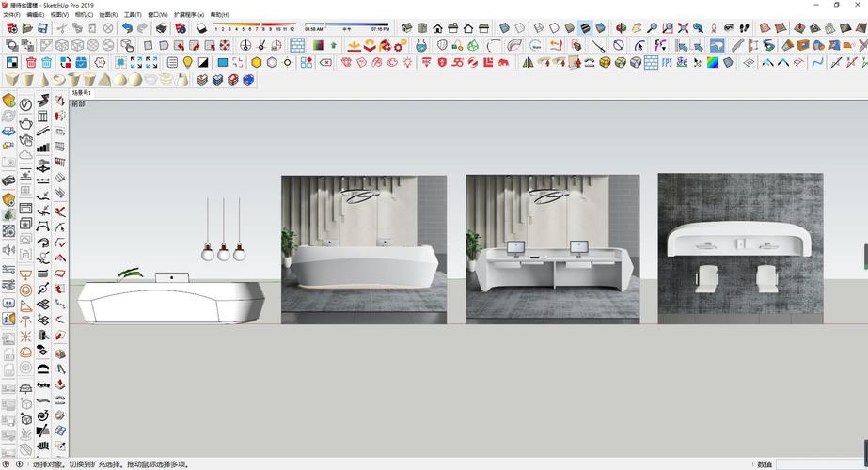The width and height of the screenshot is (868, 470).
Task: Click the yellow light bulb icon
Action: point(187,62)
